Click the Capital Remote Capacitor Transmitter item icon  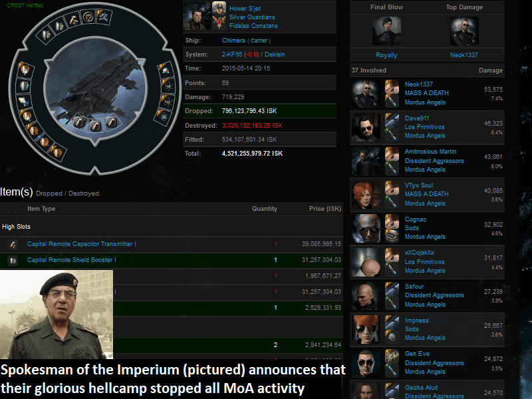[x=13, y=244]
